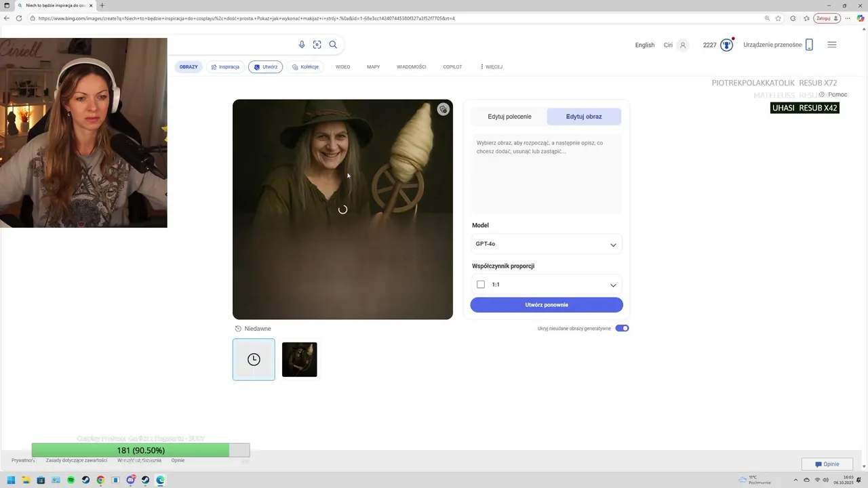
Task: Click the zoom magnifier icon in address bar
Action: [767, 18]
